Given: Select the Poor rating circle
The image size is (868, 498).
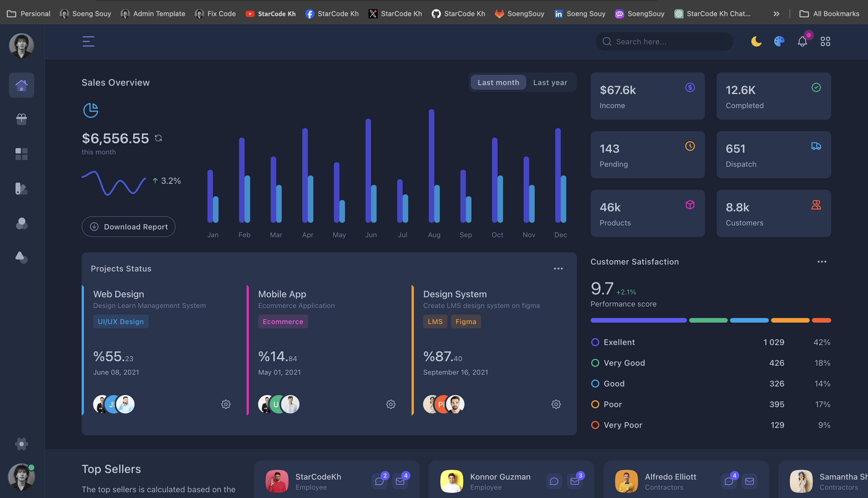Looking at the screenshot, I should [595, 404].
